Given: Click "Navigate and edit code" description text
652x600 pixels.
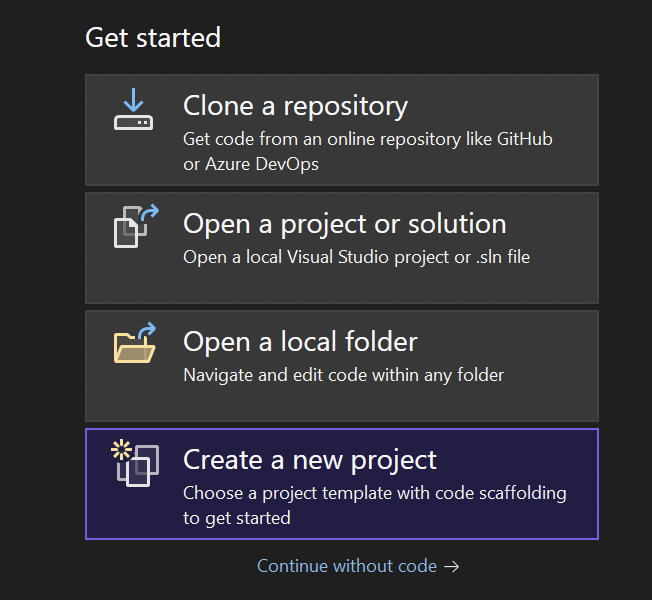Looking at the screenshot, I should pyautogui.click(x=343, y=375).
